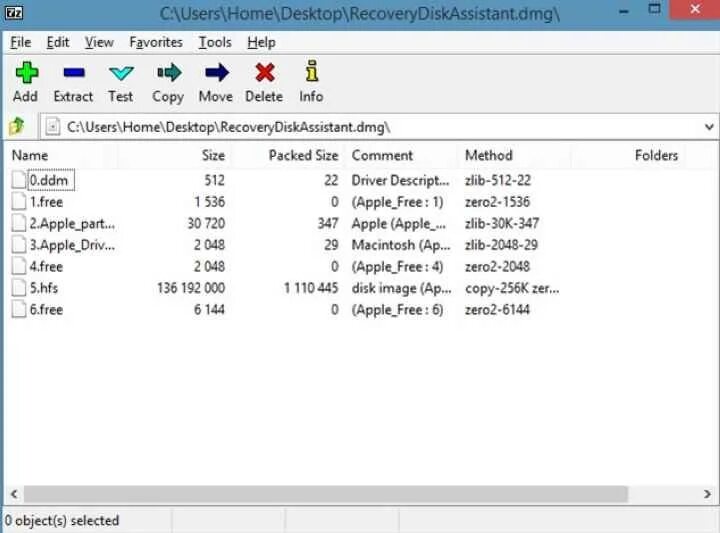Click the method copy-256K zer...

(512, 288)
